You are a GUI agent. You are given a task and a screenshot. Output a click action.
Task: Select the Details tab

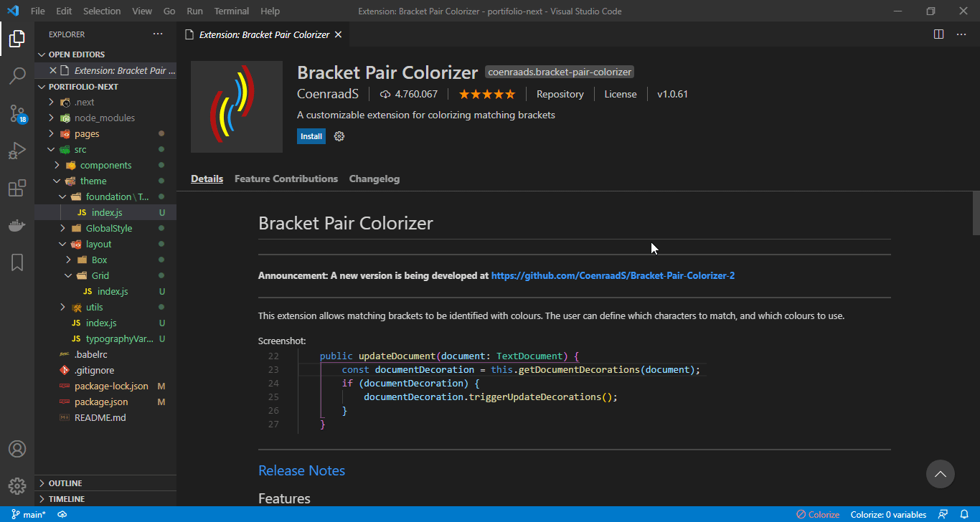tap(207, 179)
